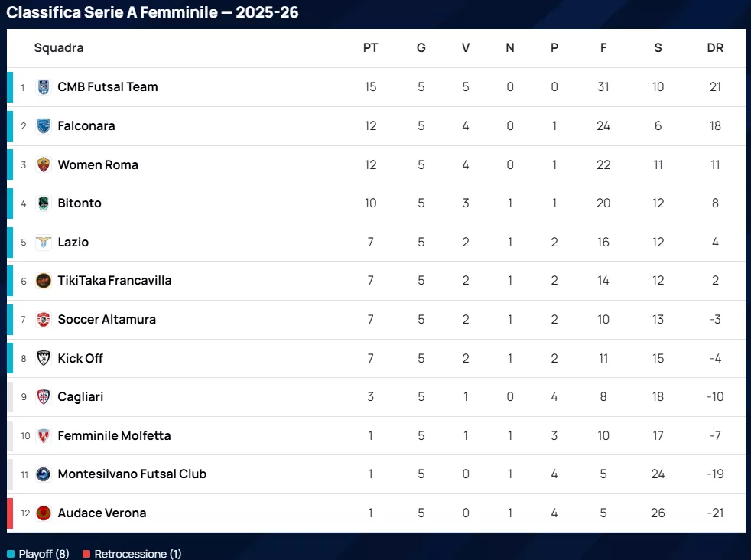Click the DR column header
The height and width of the screenshot is (560, 751).
pyautogui.click(x=715, y=47)
